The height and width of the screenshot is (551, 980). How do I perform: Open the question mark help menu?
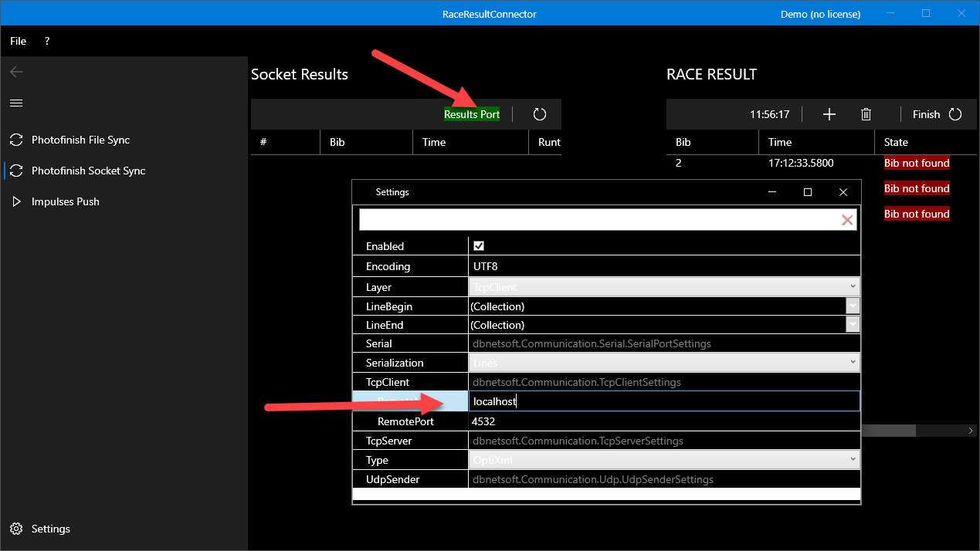point(47,41)
